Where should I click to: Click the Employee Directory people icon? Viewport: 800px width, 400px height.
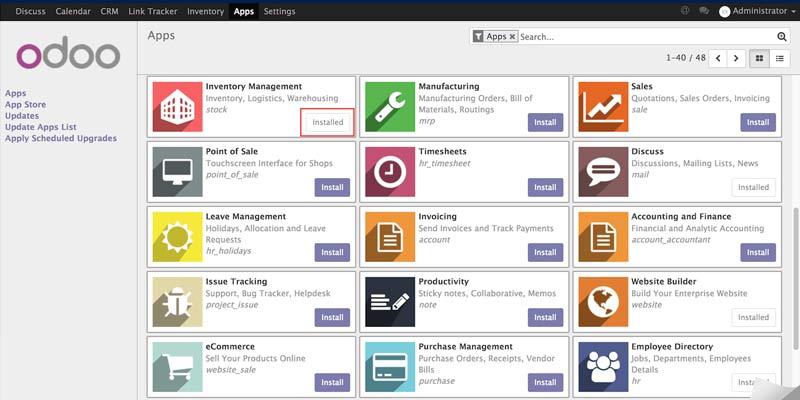pos(603,367)
